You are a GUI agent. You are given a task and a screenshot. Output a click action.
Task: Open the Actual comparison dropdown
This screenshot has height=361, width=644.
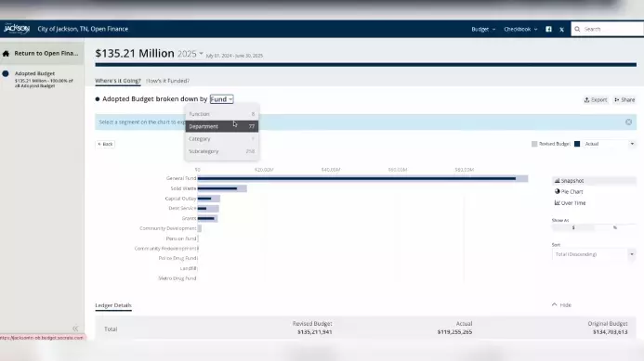point(609,144)
